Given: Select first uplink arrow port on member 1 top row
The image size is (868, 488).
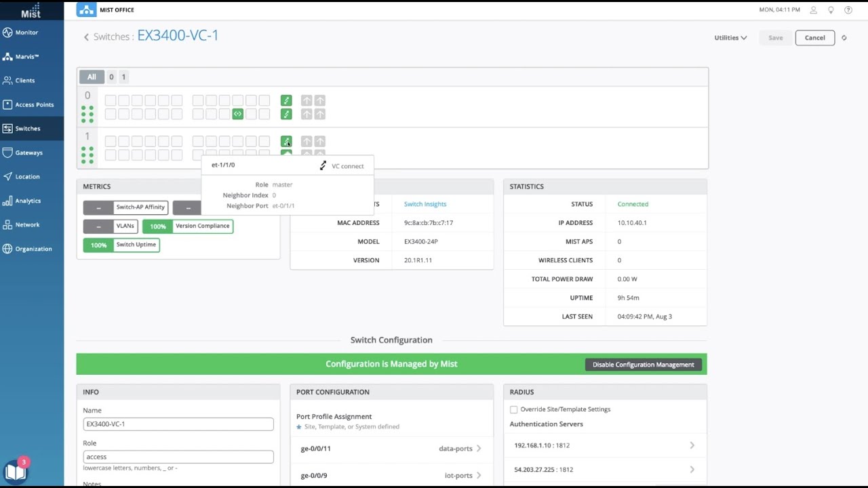Looking at the screenshot, I should (307, 141).
